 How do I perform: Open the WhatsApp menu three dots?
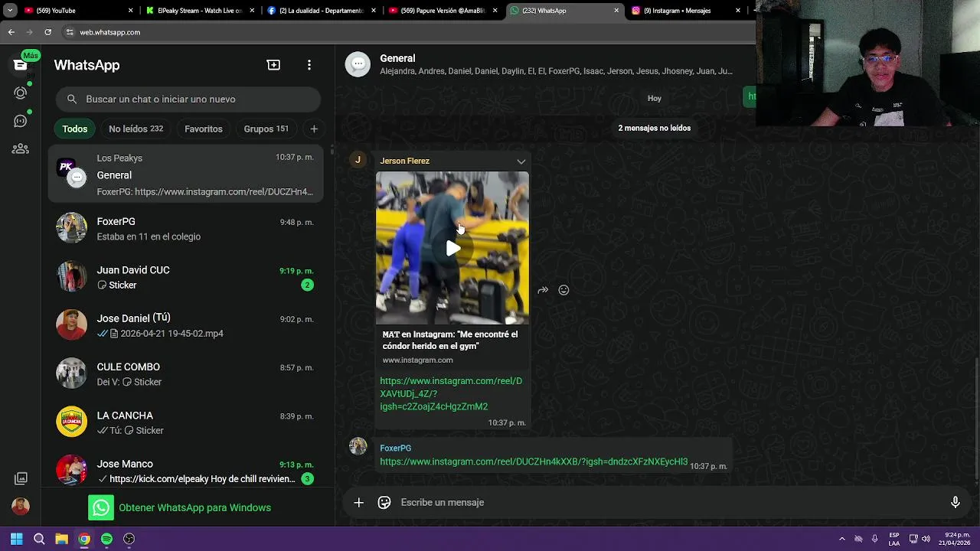tap(309, 65)
